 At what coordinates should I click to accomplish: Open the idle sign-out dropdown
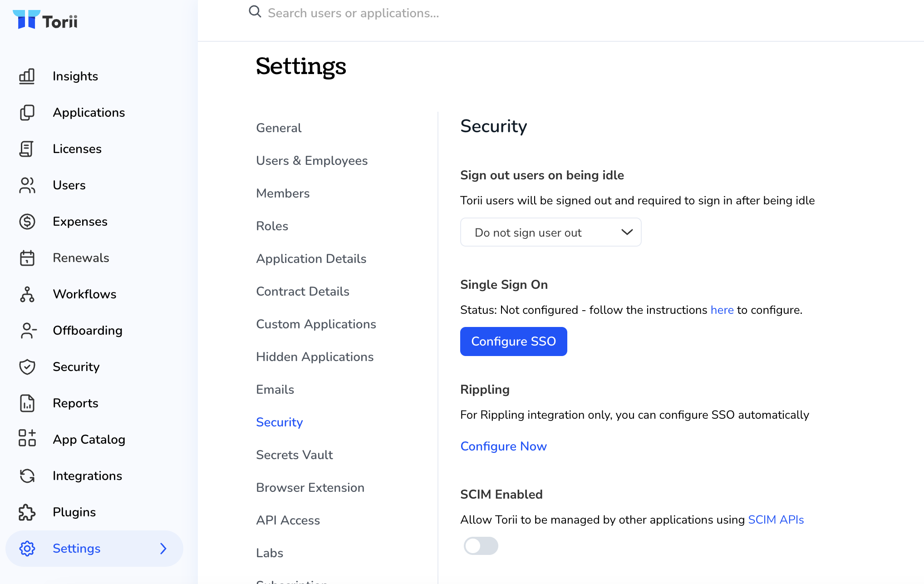click(x=550, y=232)
